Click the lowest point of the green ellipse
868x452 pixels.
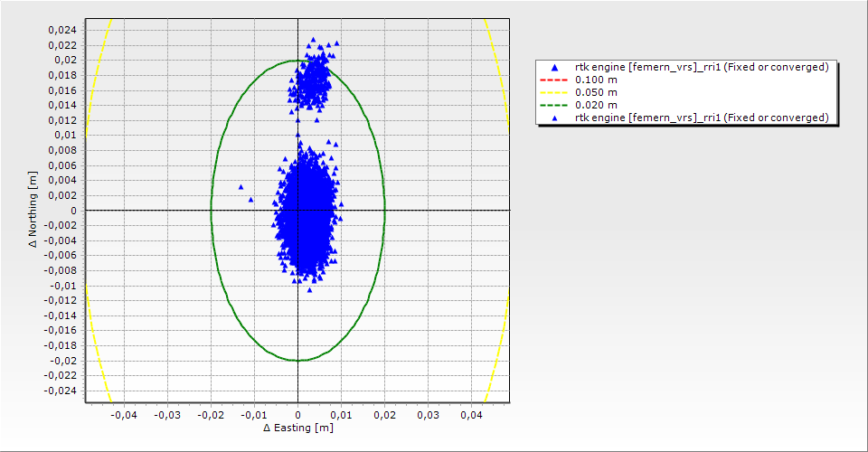tap(297, 361)
